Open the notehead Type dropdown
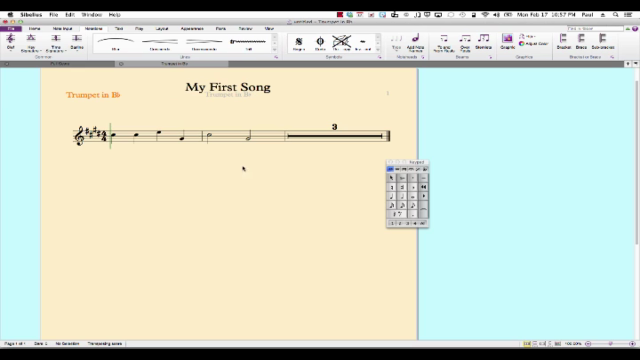 click(396, 42)
